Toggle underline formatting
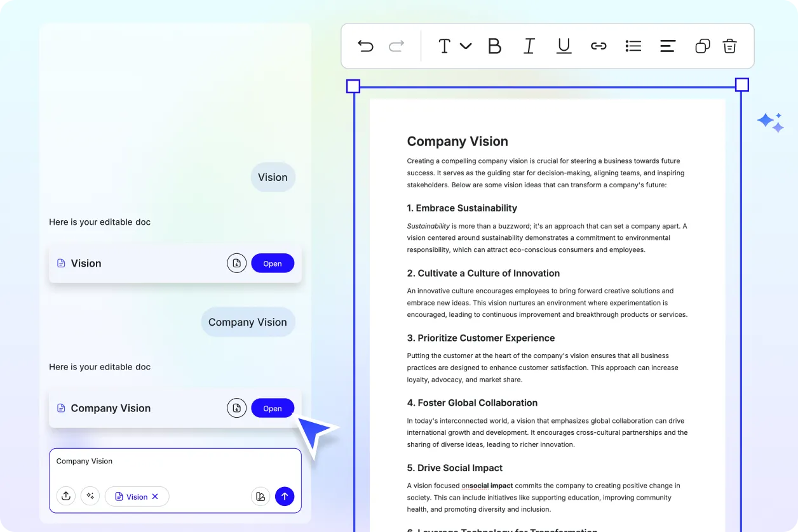This screenshot has width=798, height=532. (x=564, y=46)
